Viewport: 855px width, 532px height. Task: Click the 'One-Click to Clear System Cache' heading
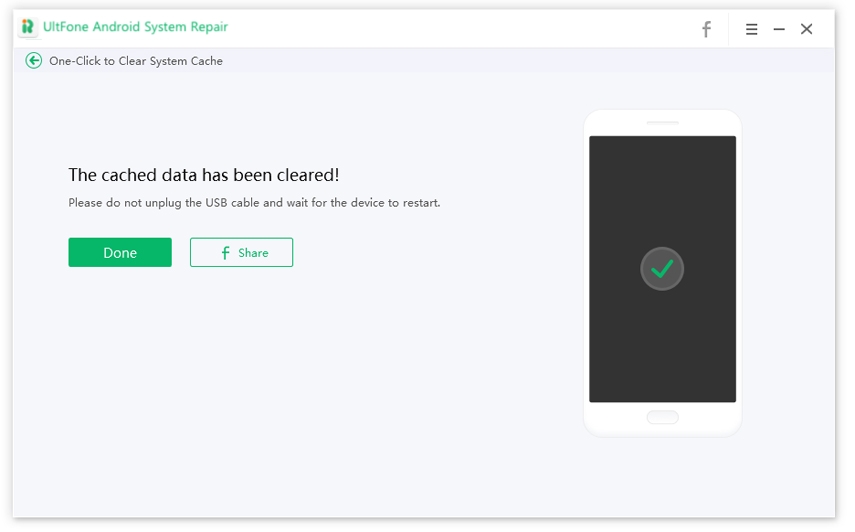[x=136, y=61]
